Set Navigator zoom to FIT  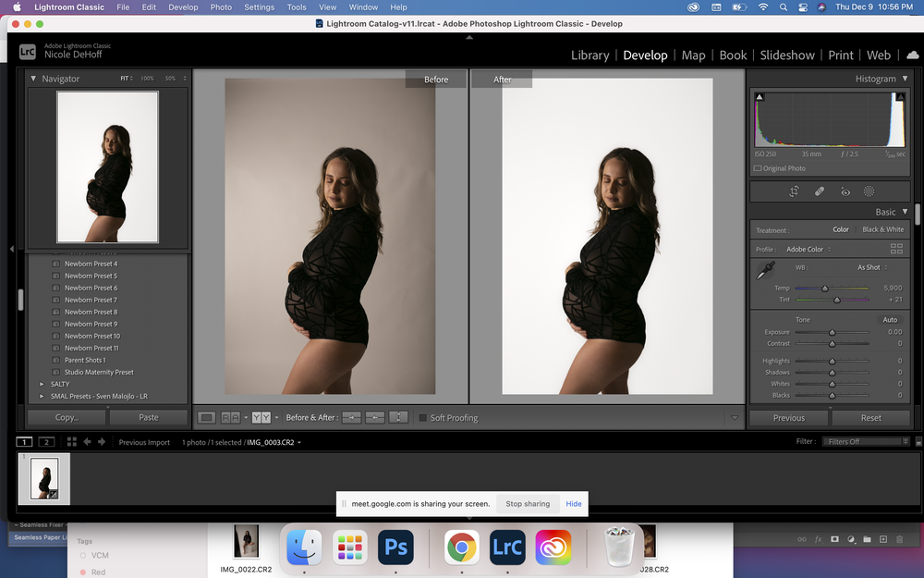(x=125, y=79)
